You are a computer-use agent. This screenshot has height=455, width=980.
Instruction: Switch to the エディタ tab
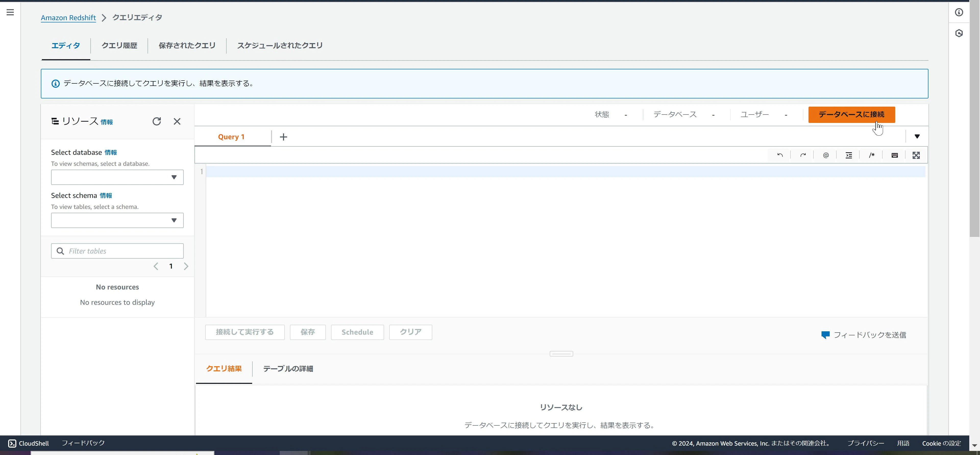(x=66, y=46)
